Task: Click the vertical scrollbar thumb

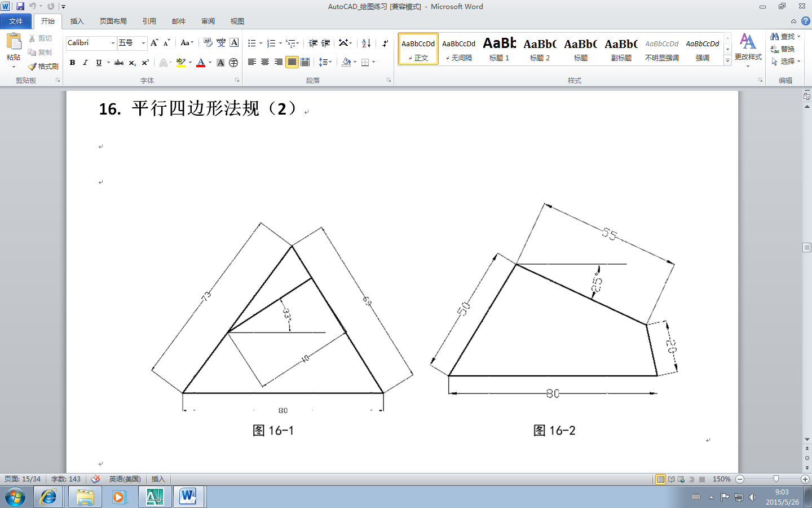Action: (x=807, y=247)
